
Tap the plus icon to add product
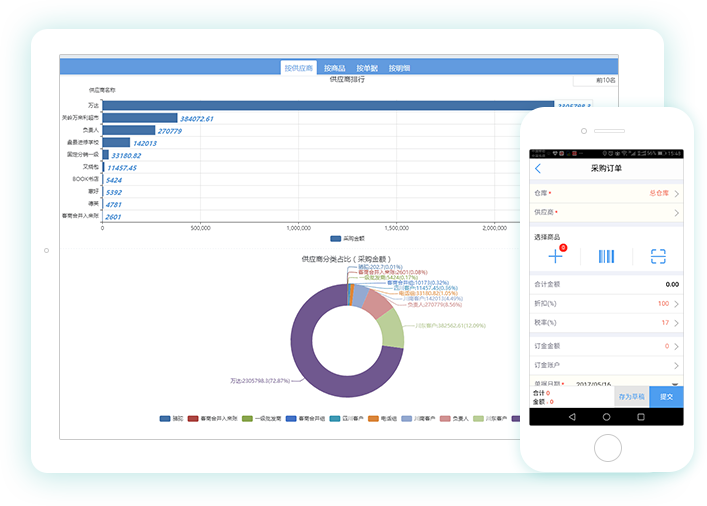[556, 256]
